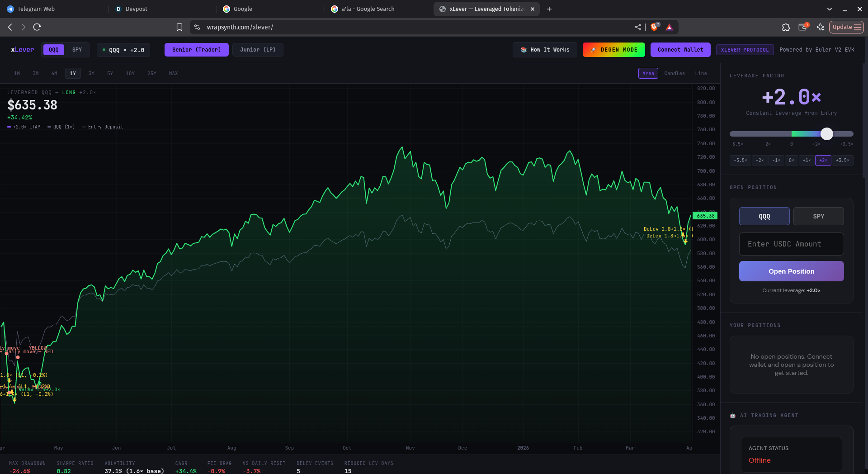Set chart range to 3Y
This screenshot has width=868, height=474.
click(x=92, y=73)
